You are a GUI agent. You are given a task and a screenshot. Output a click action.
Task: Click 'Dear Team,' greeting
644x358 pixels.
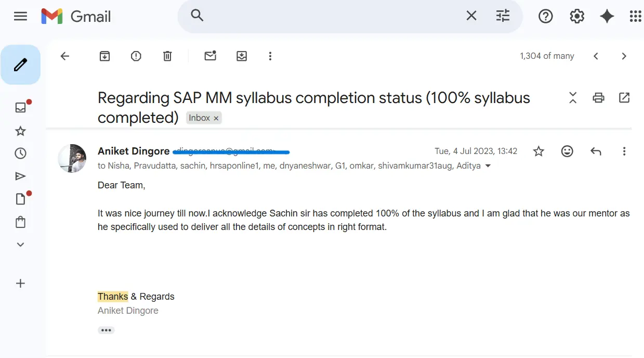coord(122,185)
